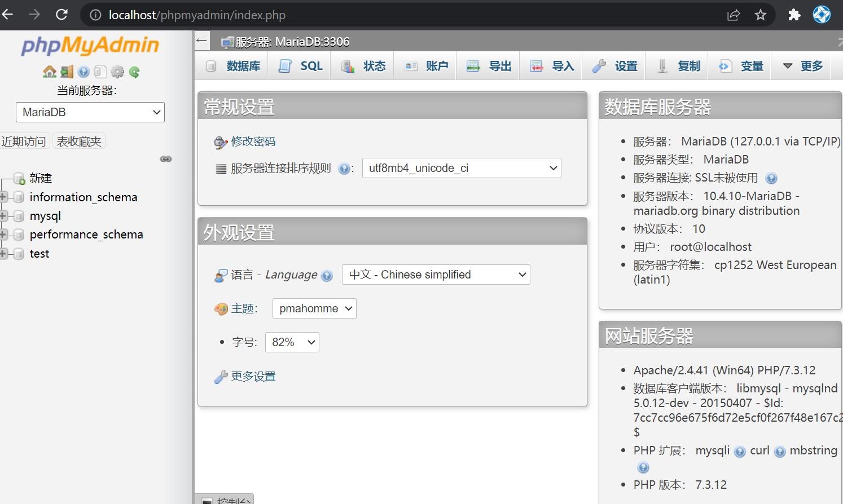Image resolution: width=843 pixels, height=504 pixels.
Task: Click the 新建 tree item
Action: (41, 179)
